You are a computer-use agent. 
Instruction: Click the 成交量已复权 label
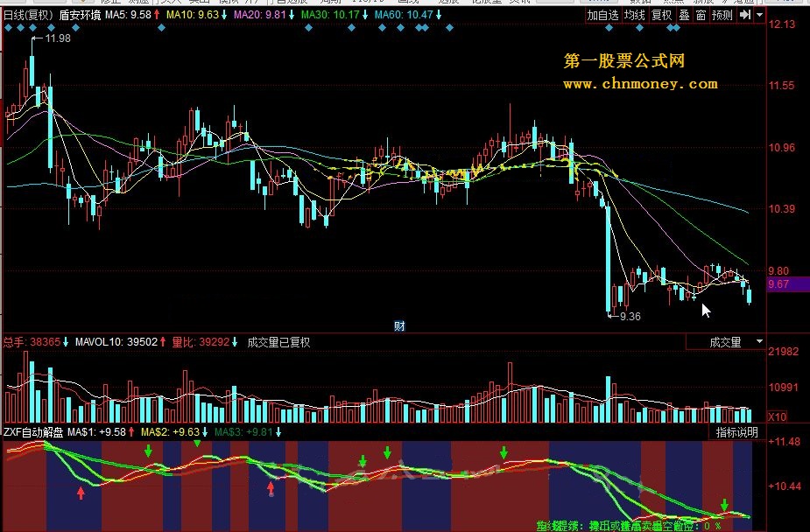278,343
